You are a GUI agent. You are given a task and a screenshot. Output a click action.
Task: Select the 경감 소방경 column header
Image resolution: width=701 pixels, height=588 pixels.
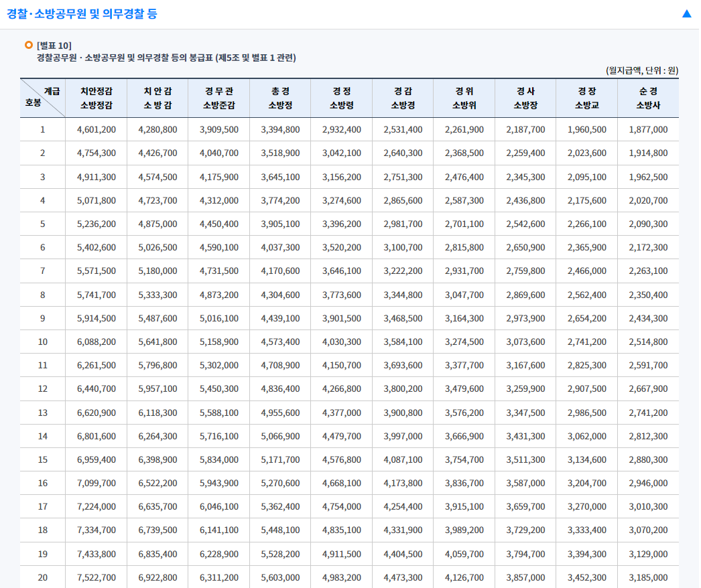[x=403, y=98]
